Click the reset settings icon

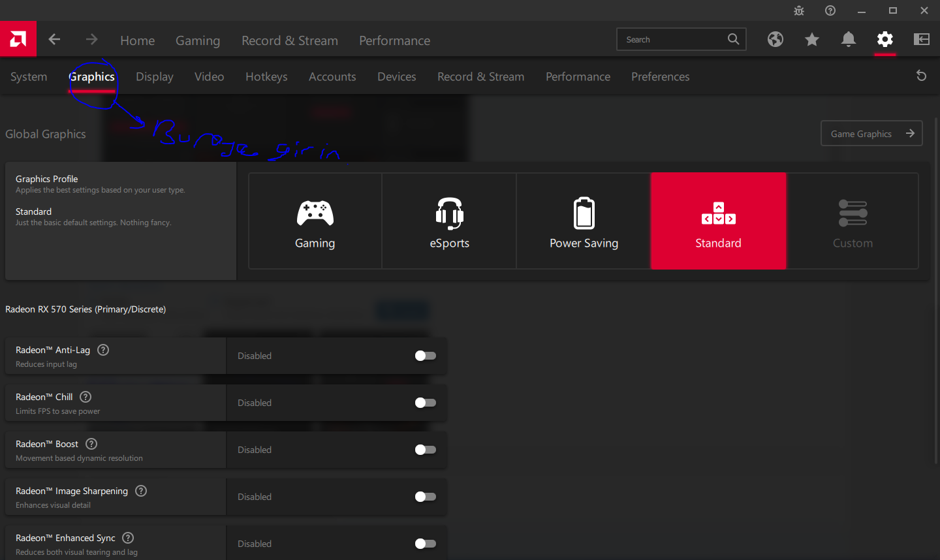coord(922,76)
